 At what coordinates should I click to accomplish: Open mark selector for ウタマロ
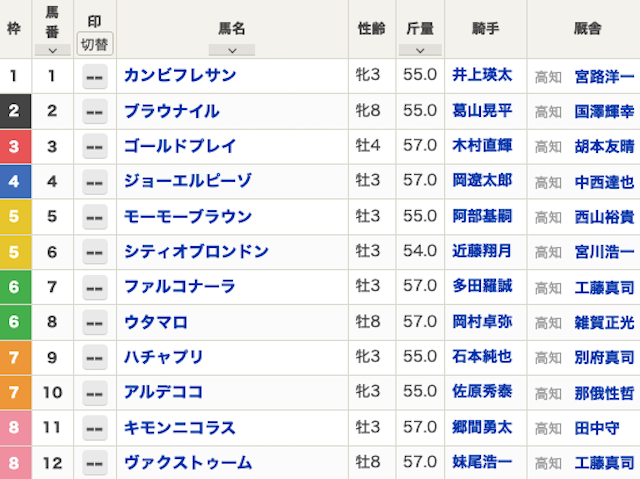pyautogui.click(x=95, y=322)
